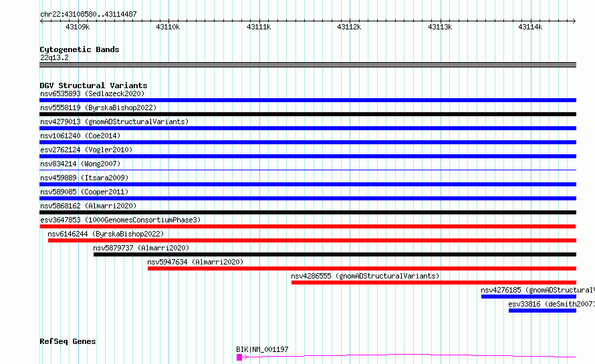The height and width of the screenshot is (364, 595).
Task: Click the 43109k ruler label
Action: coord(78,27)
